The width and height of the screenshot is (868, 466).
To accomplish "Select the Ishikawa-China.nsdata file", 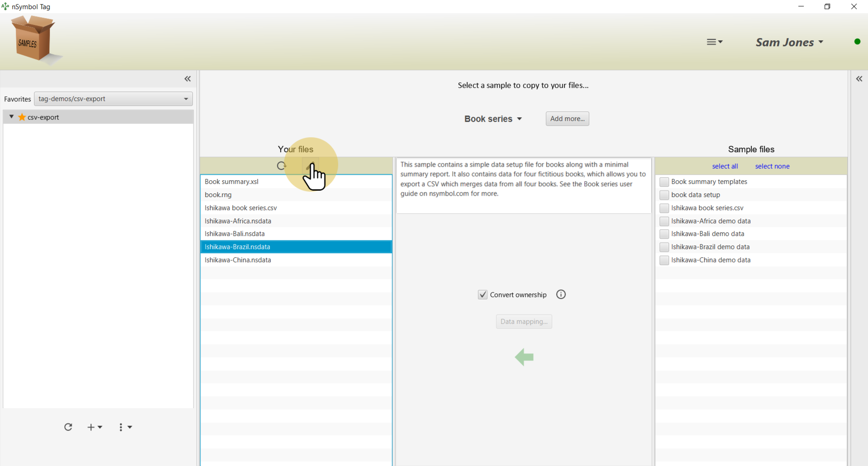I will click(x=296, y=260).
